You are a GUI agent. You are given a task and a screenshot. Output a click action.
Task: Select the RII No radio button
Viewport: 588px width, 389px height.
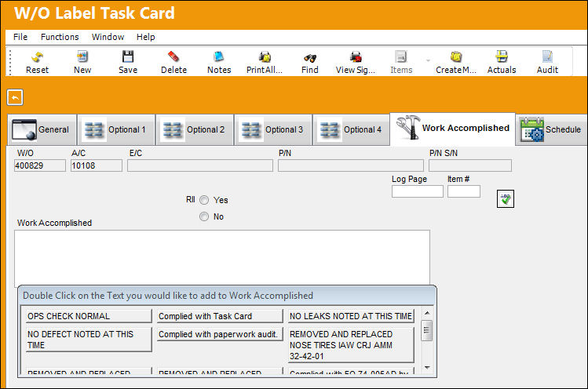204,216
